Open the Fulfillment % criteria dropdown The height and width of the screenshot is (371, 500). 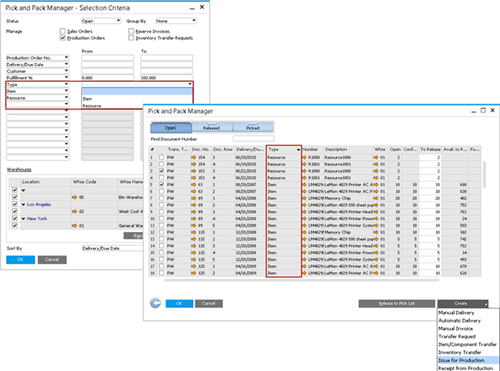pos(38,78)
